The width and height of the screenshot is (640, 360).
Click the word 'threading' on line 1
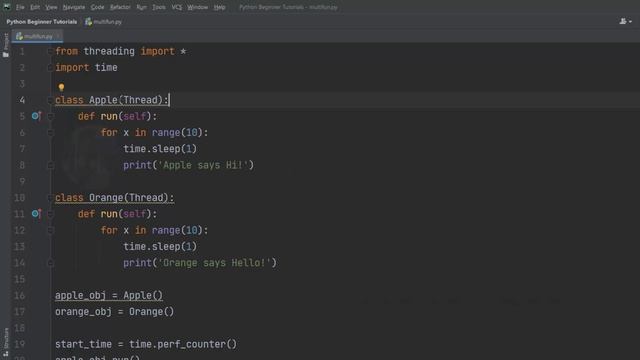(x=109, y=51)
